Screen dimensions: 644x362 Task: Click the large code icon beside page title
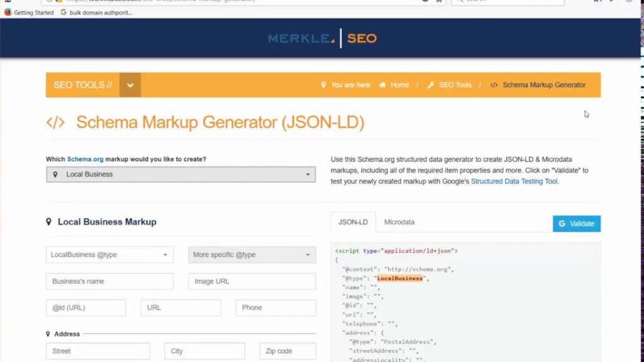55,123
